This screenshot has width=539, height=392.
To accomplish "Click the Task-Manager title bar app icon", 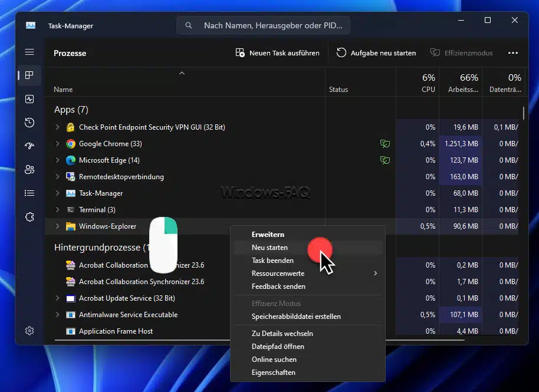I will click(x=31, y=25).
